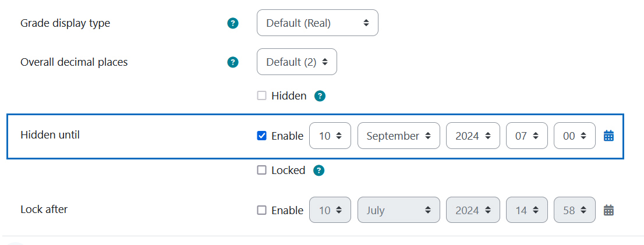Open calendar picker for Lock after
The height and width of the screenshot is (245, 644).
(608, 210)
